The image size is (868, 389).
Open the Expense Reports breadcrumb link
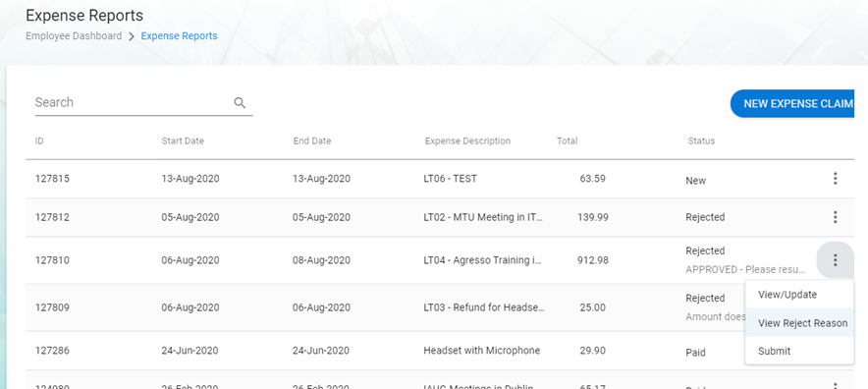[x=179, y=36]
